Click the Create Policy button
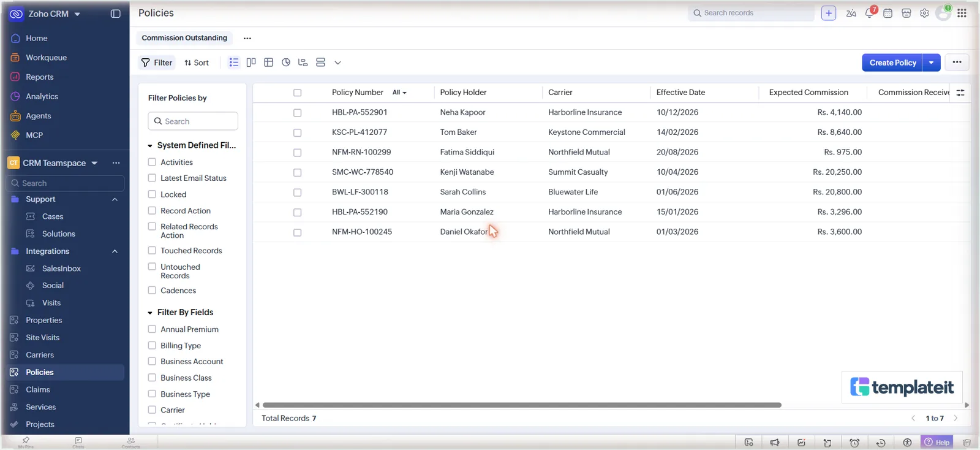980x450 pixels. pos(892,63)
